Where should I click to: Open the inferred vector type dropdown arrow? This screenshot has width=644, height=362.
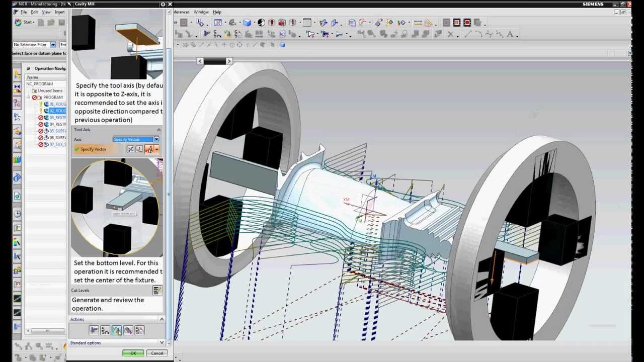[156, 149]
